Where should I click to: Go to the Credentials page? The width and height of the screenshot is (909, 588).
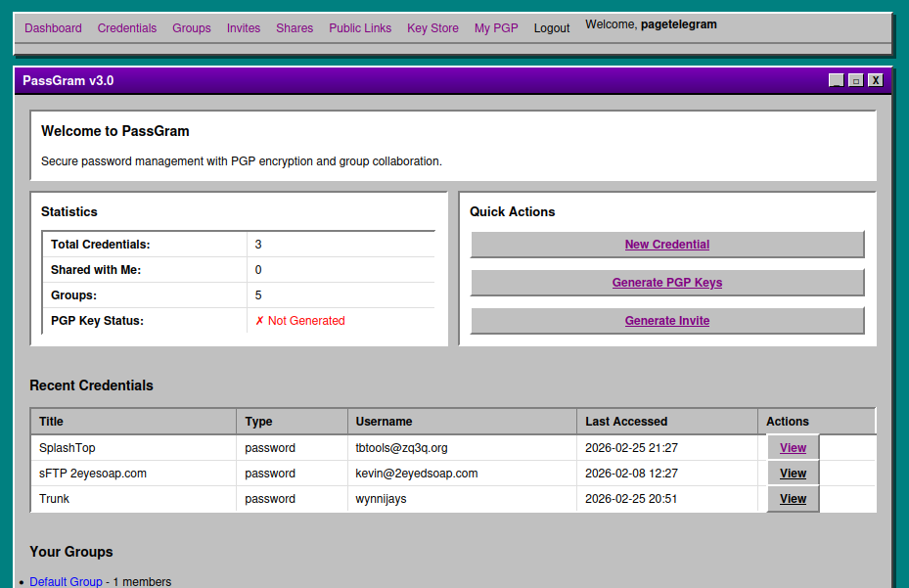click(127, 28)
